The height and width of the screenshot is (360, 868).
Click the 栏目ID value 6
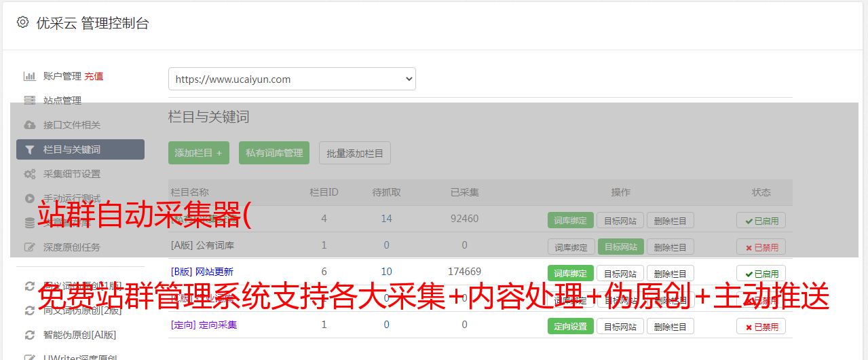tap(324, 272)
